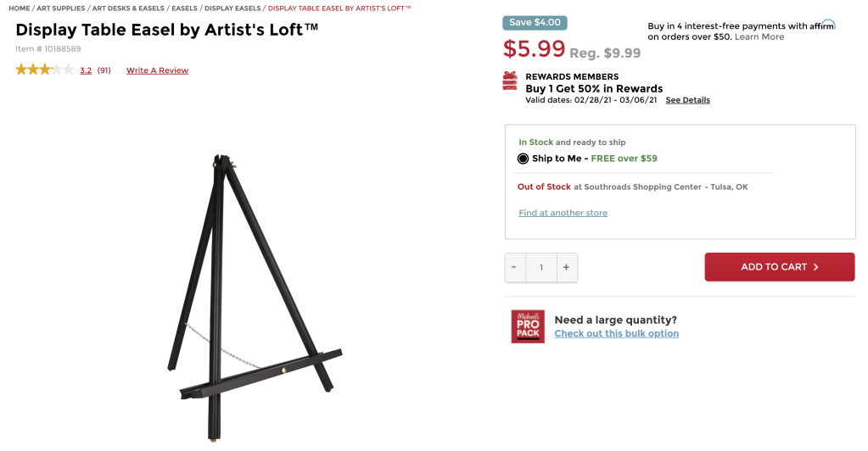
Task: Click the star rating icons
Action: click(44, 70)
